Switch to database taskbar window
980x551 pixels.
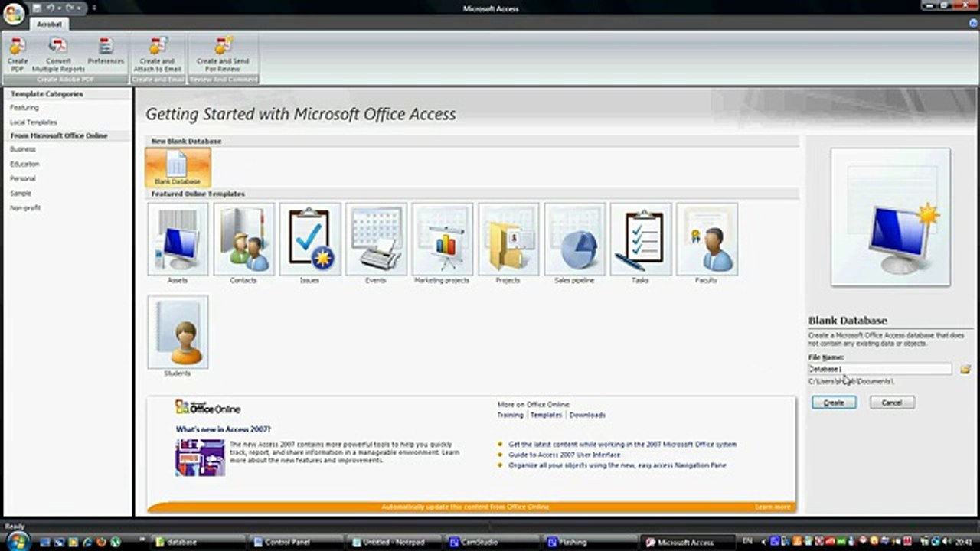[x=198, y=542]
